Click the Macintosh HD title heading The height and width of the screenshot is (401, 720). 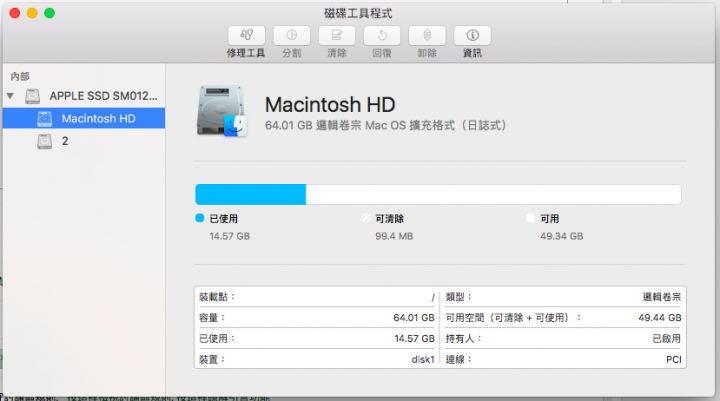pyautogui.click(x=330, y=105)
